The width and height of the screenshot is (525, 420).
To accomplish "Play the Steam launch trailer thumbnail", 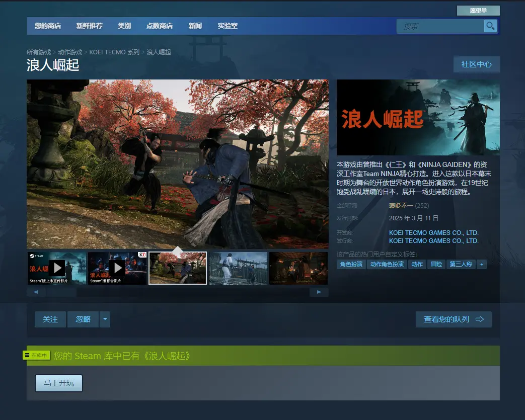I will [56, 268].
